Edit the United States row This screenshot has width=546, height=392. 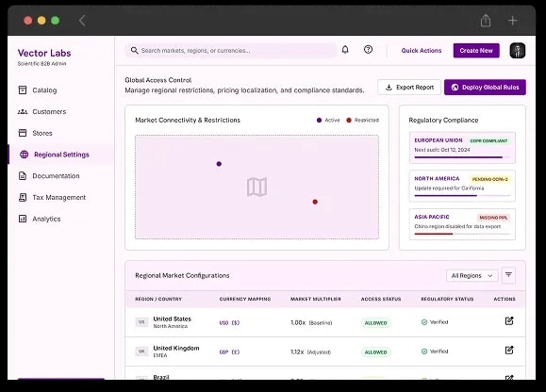coord(509,320)
